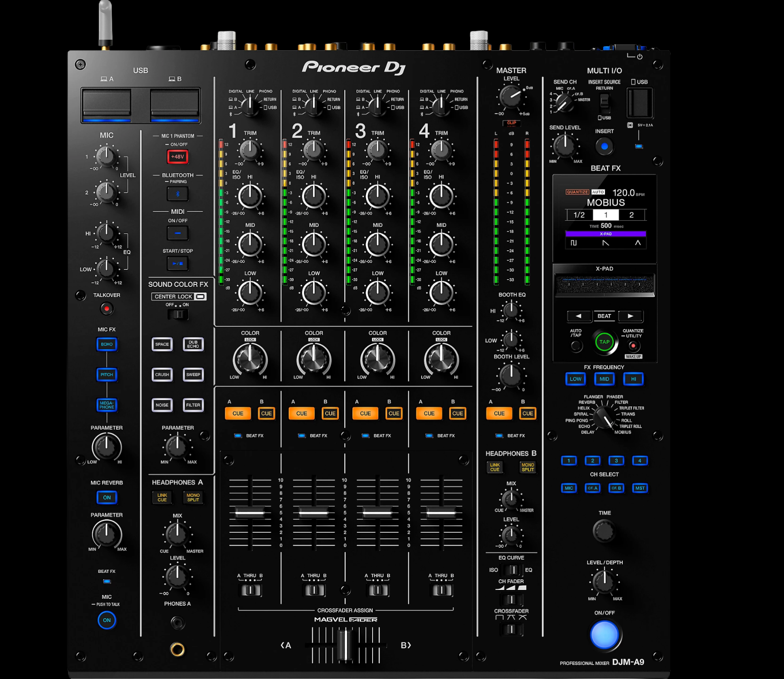The height and width of the screenshot is (679, 784).
Task: Toggle FX FREQUENCY LOW button
Action: pyautogui.click(x=575, y=379)
